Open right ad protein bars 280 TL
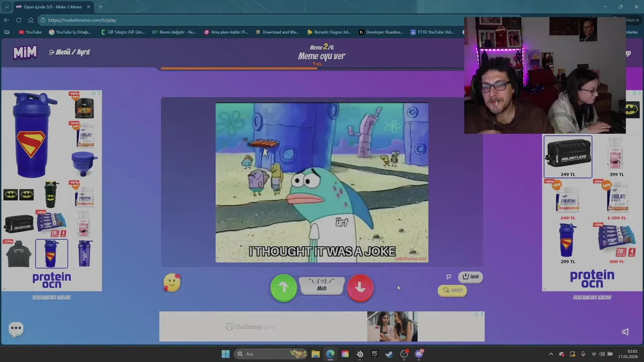The width and height of the screenshot is (644, 362). pyautogui.click(x=616, y=243)
